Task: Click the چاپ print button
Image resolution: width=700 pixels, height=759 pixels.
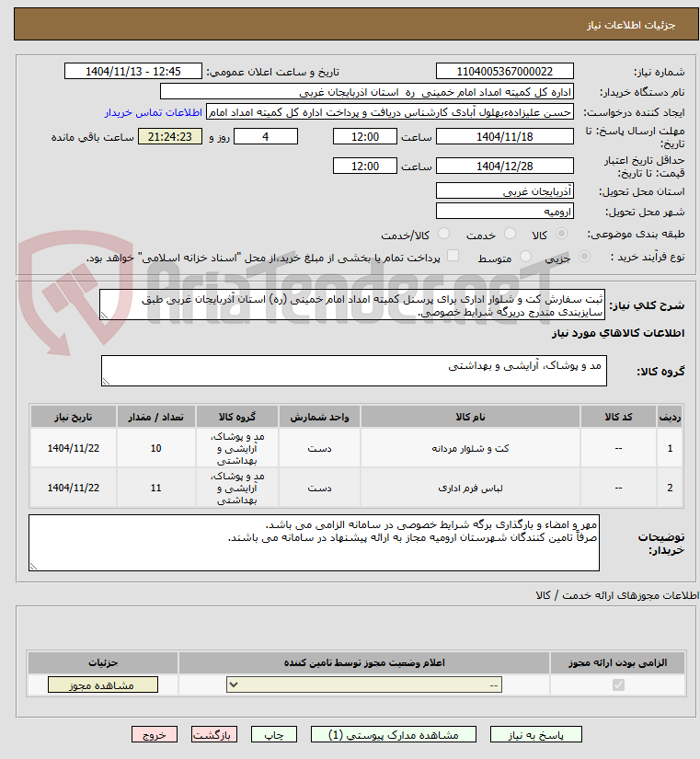Action: 274,734
